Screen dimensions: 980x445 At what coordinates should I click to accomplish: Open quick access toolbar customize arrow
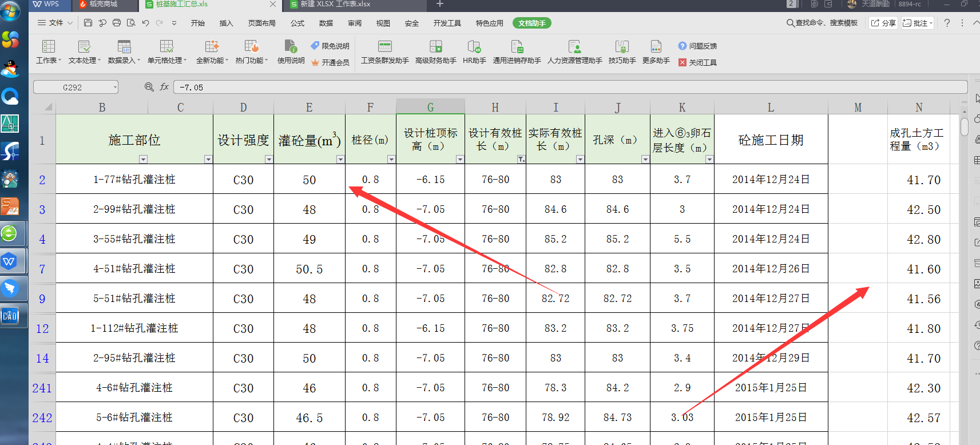174,23
